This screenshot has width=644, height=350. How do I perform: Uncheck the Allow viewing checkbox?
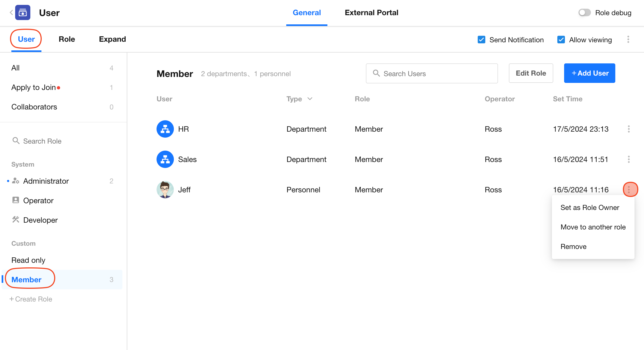pos(561,40)
